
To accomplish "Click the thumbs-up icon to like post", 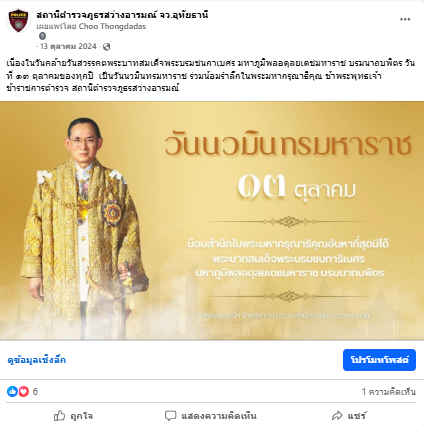I will [x=59, y=416].
